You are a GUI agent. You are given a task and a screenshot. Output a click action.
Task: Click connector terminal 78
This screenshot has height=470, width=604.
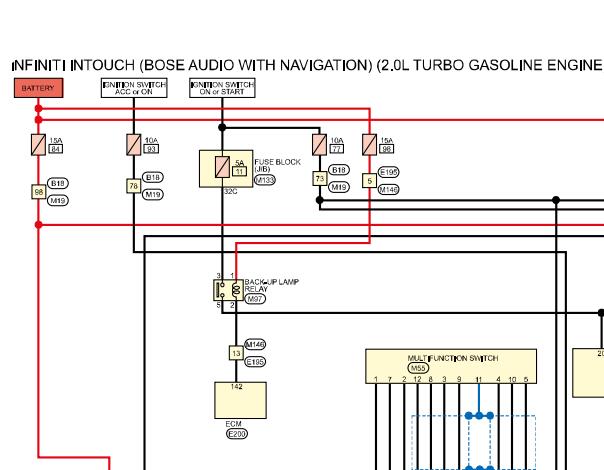click(134, 186)
